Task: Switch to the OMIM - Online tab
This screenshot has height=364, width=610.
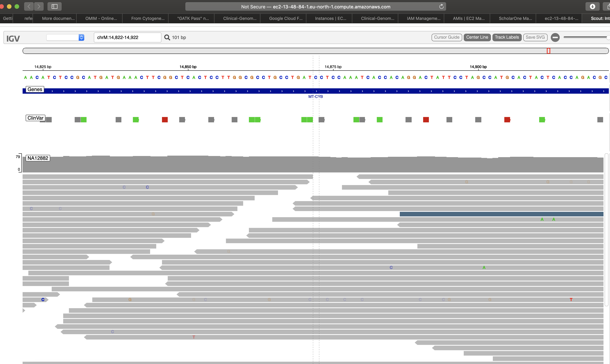Action: 101,18
